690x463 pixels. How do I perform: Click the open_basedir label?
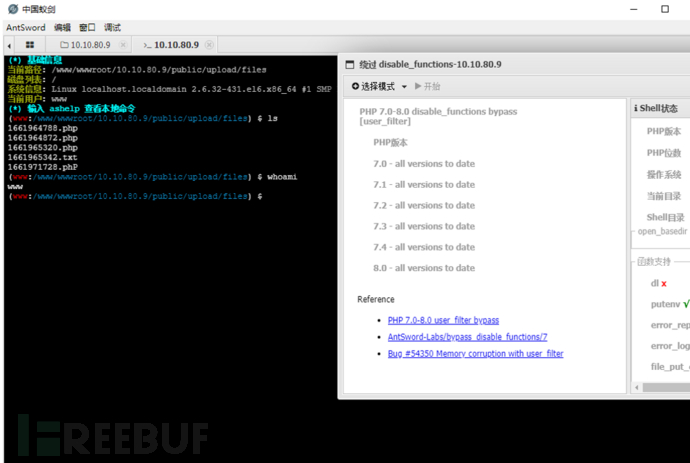point(662,231)
